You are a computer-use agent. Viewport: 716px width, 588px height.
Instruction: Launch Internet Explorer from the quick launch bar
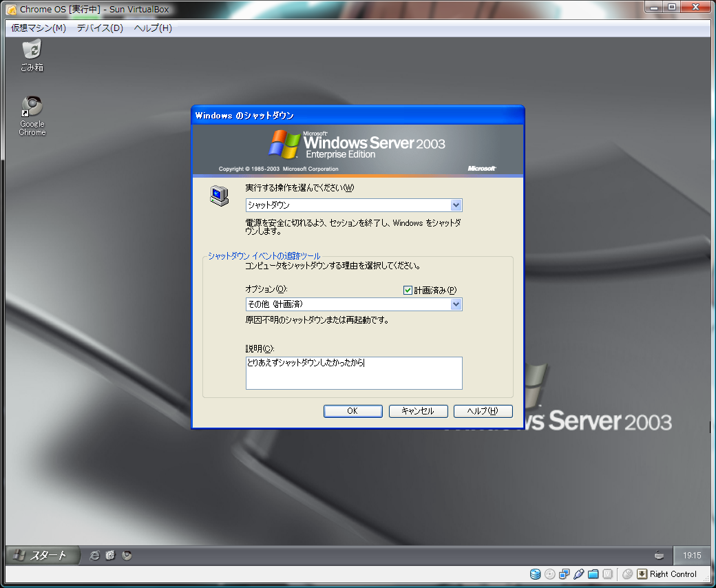[x=94, y=555]
